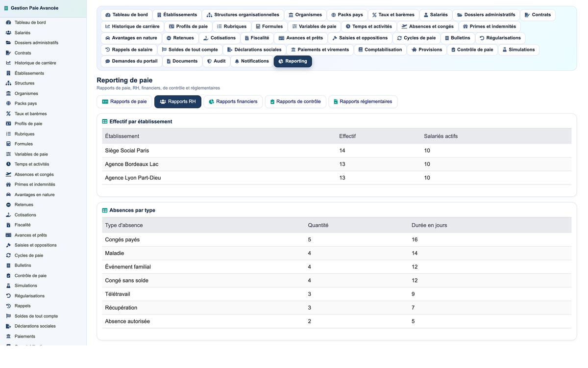
Task: Click the chat bubble icon on Demandes du portail
Action: 108,61
